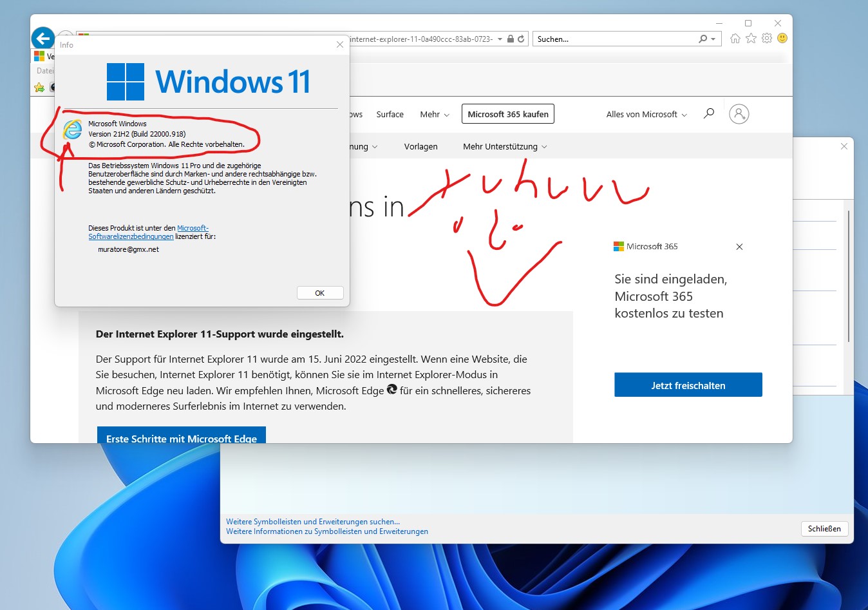Click the security lock icon in address bar
The image size is (868, 610).
tap(511, 39)
